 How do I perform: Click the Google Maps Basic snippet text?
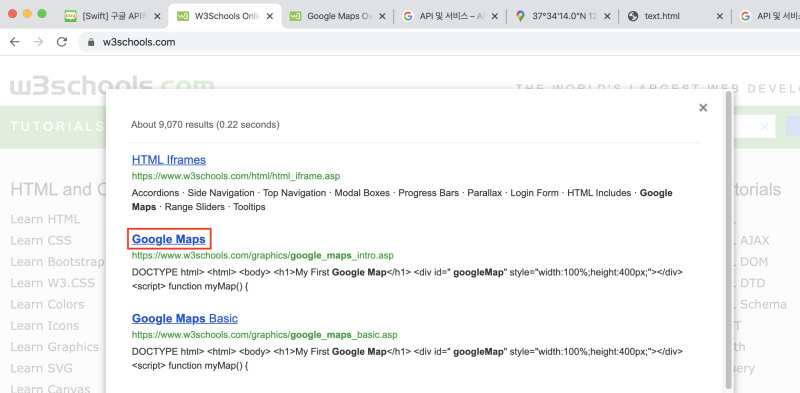[407, 359]
